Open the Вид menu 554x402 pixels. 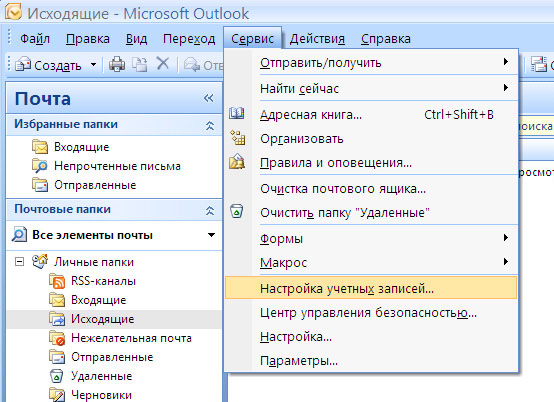(136, 39)
